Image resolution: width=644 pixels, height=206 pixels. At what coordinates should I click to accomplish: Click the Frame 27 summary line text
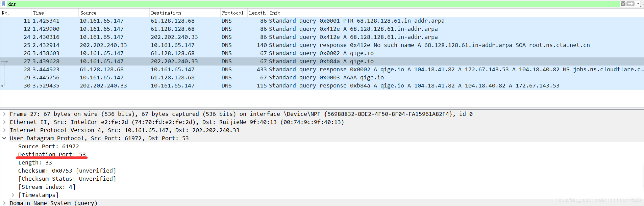pyautogui.click(x=241, y=114)
